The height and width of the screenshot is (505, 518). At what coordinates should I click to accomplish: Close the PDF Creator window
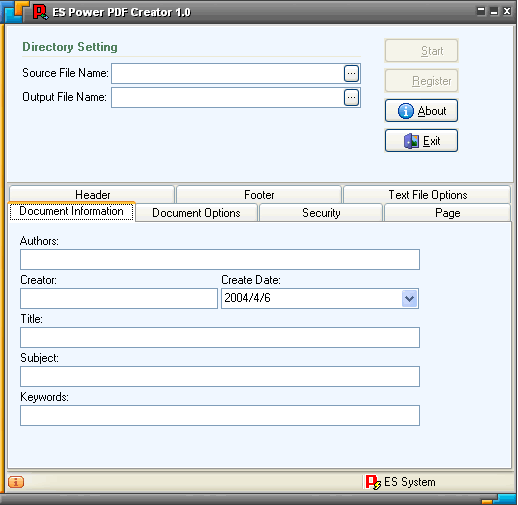tap(507, 11)
